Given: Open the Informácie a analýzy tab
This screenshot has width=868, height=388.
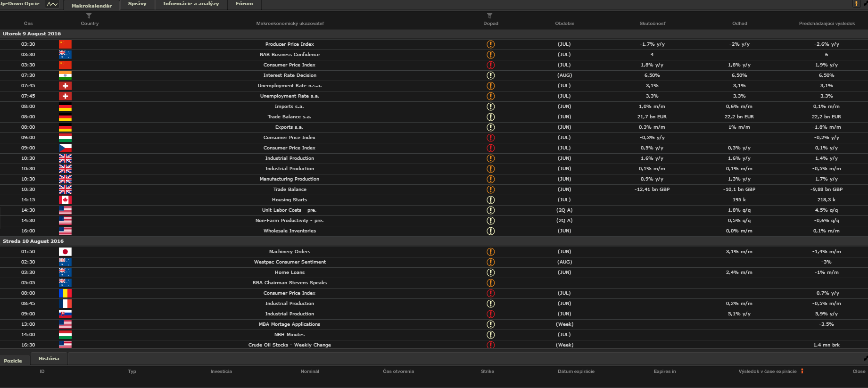Looking at the screenshot, I should (x=191, y=4).
